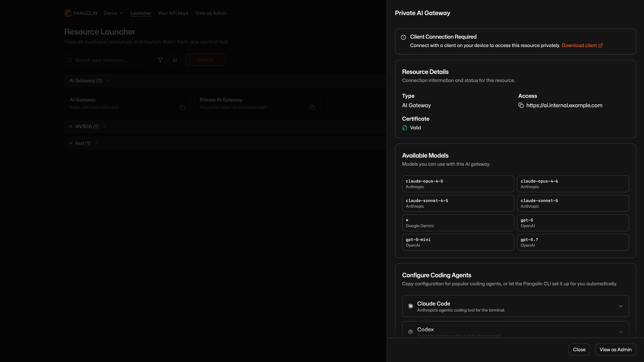
Task: Go to the Launcher tab
Action: pos(141,13)
